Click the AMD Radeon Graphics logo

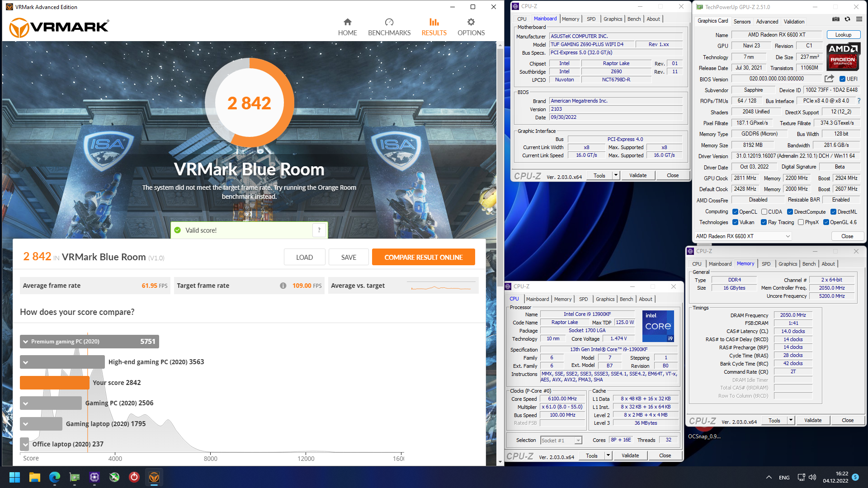843,56
